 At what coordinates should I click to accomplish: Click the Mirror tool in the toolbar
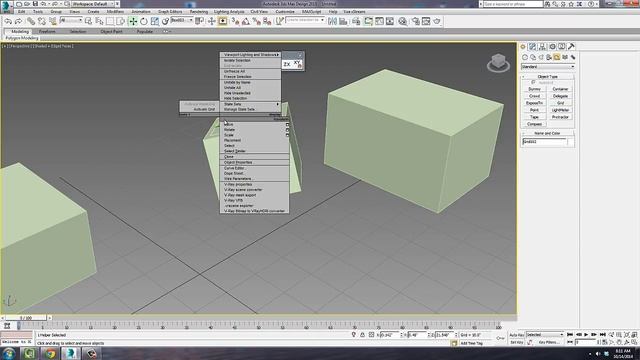pyautogui.click(x=332, y=21)
